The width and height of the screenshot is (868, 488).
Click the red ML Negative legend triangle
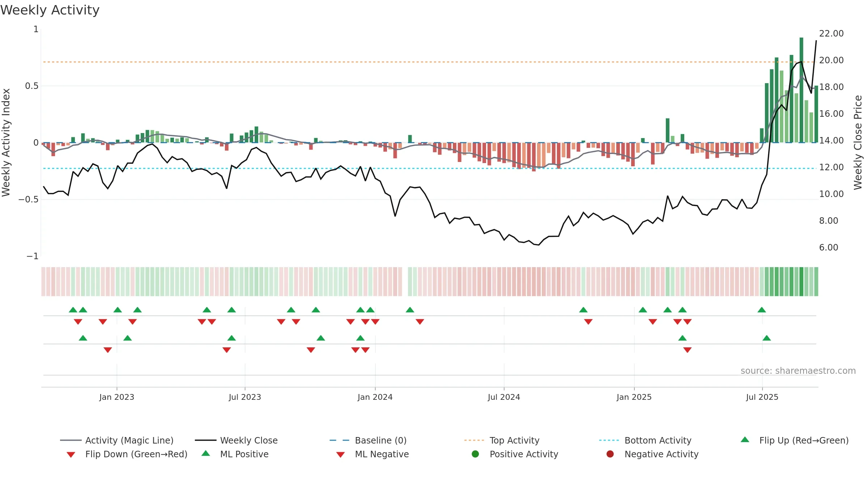[x=341, y=455]
